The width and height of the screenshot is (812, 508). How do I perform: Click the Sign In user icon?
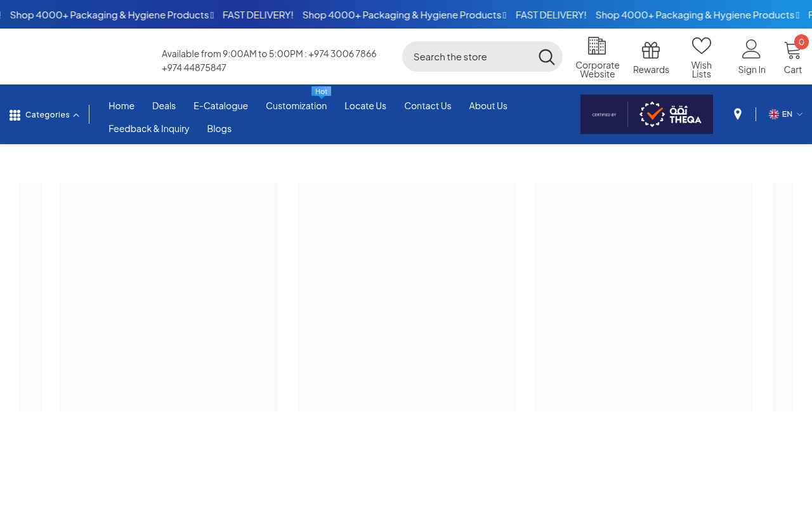point(751,49)
